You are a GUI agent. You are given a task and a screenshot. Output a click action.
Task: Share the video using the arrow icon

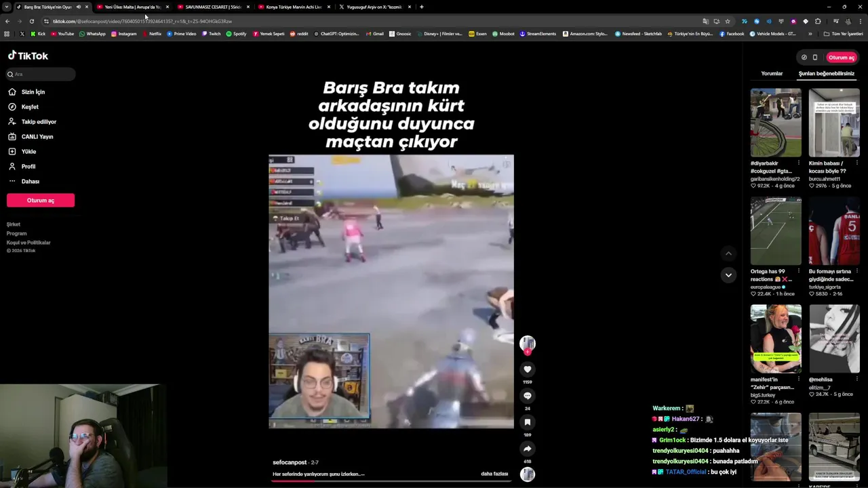click(x=528, y=449)
